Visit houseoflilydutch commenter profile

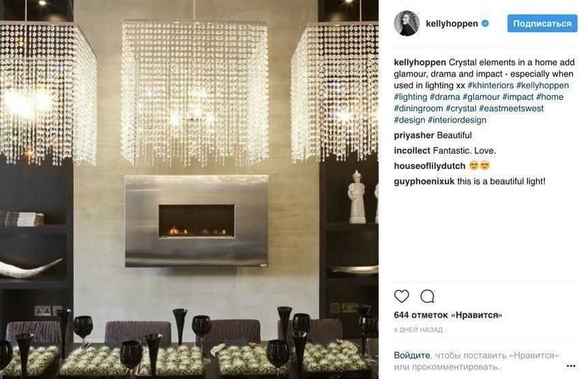(429, 166)
